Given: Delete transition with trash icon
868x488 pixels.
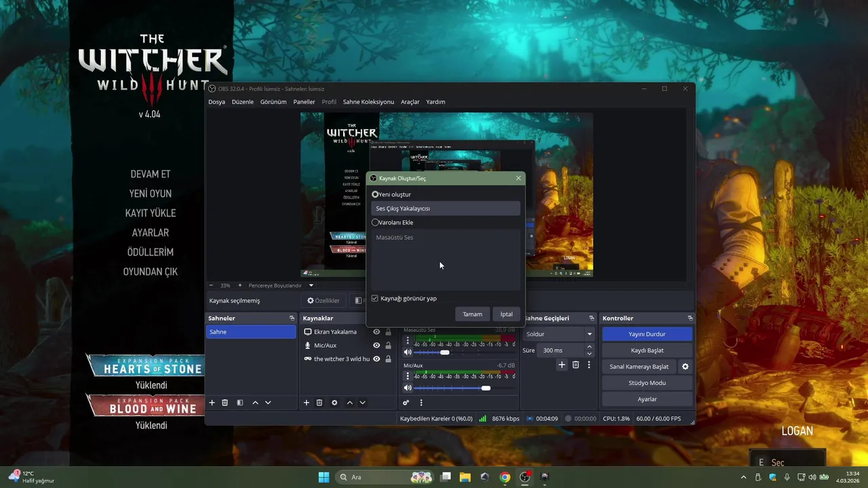Looking at the screenshot, I should pos(576,365).
